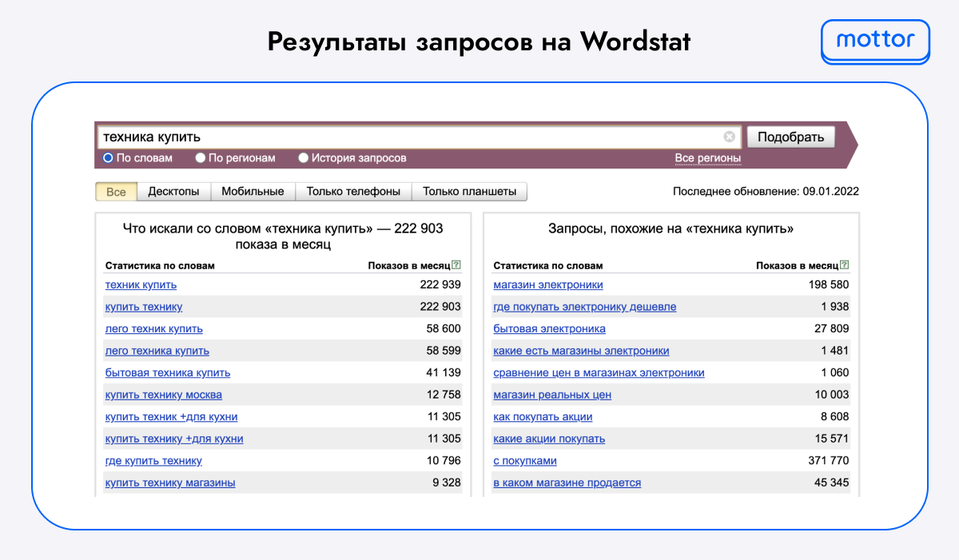
Task: Open the 'магазин реальных цен' link
Action: tap(552, 395)
